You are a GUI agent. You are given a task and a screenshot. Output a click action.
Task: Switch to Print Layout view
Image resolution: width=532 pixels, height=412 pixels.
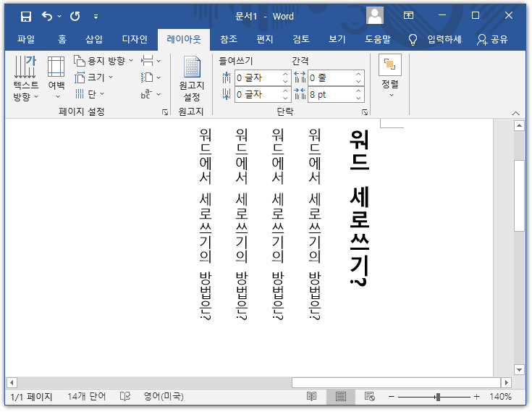click(341, 396)
